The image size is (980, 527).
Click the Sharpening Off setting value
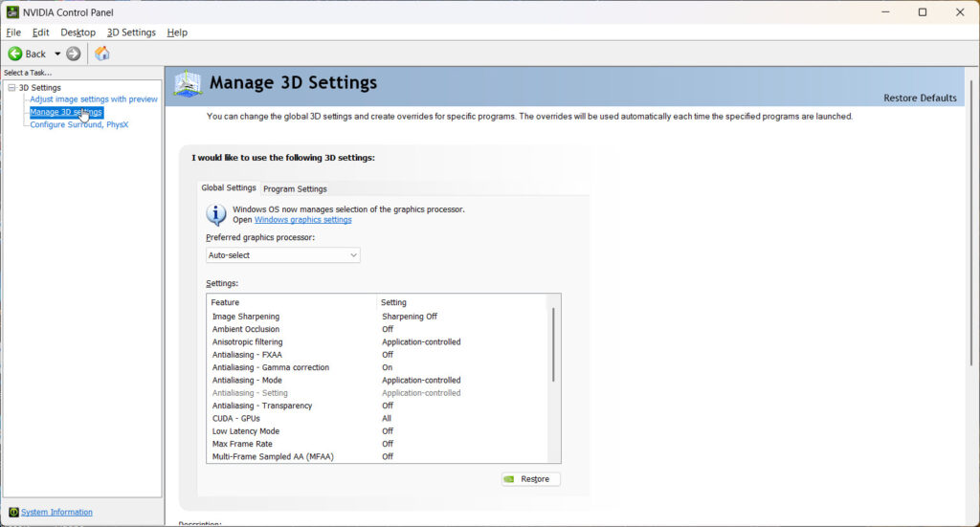[410, 317]
